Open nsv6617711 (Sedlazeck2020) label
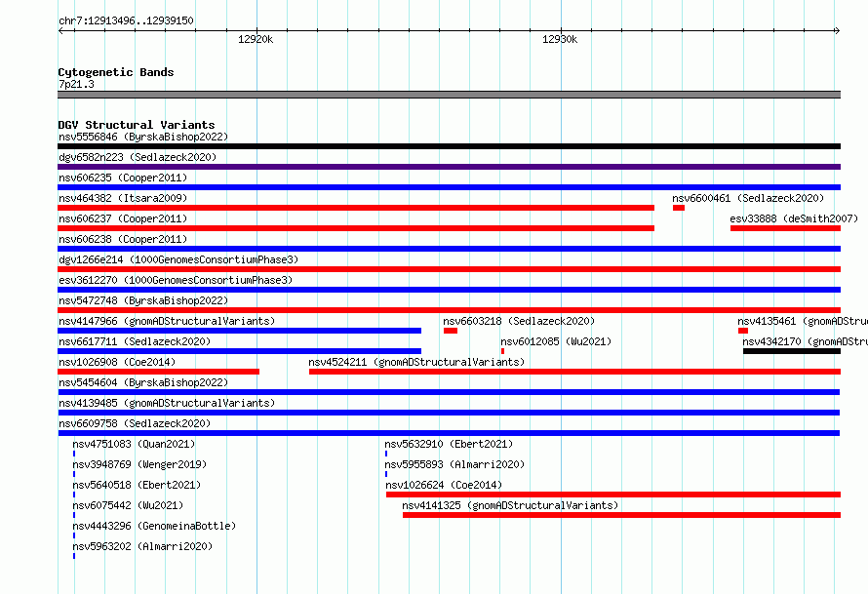868x594 pixels. pyautogui.click(x=135, y=341)
